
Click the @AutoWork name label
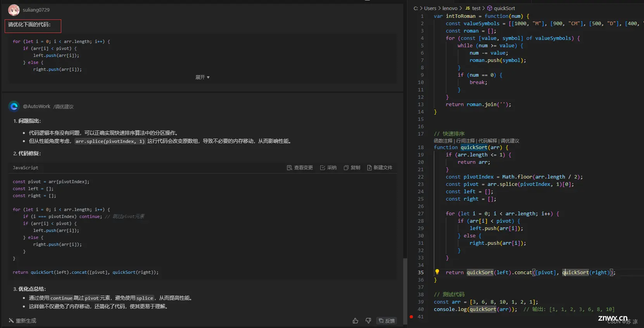[36, 106]
